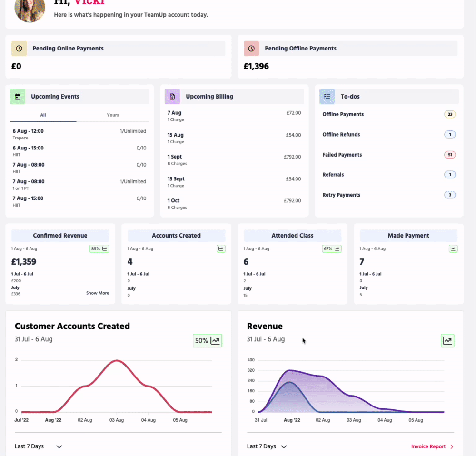Screen dimensions: 476x456
Task: Click the Pending Online Payments clock icon
Action: [19, 49]
